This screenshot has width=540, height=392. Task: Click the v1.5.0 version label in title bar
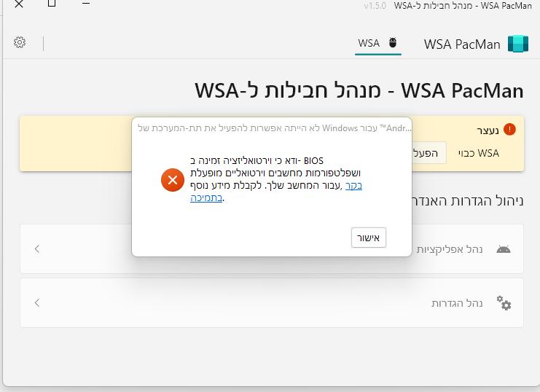(375, 6)
